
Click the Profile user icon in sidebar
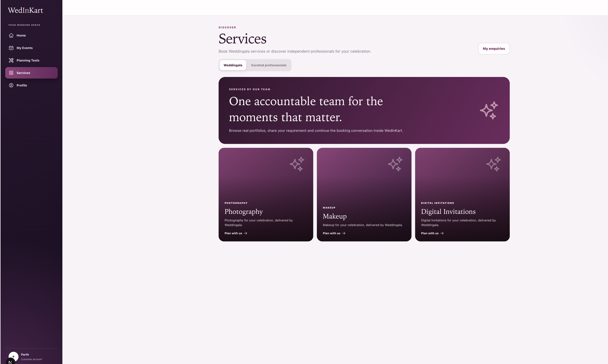[x=11, y=85]
